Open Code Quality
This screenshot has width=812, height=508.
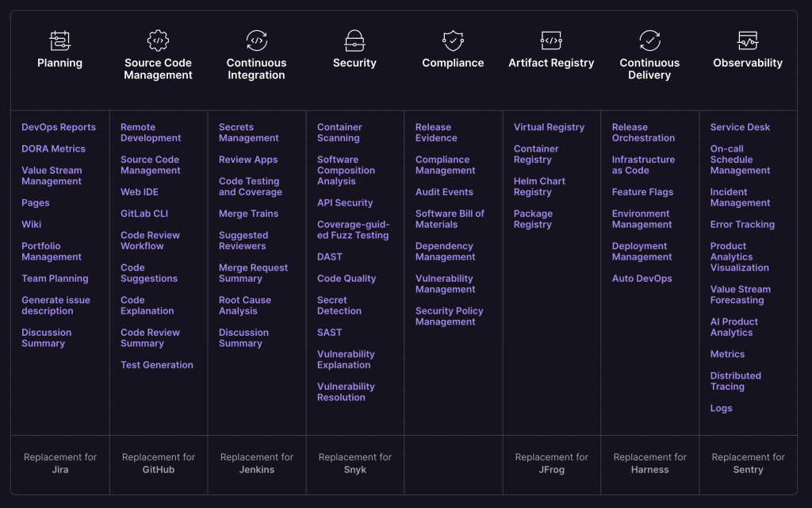pyautogui.click(x=347, y=279)
